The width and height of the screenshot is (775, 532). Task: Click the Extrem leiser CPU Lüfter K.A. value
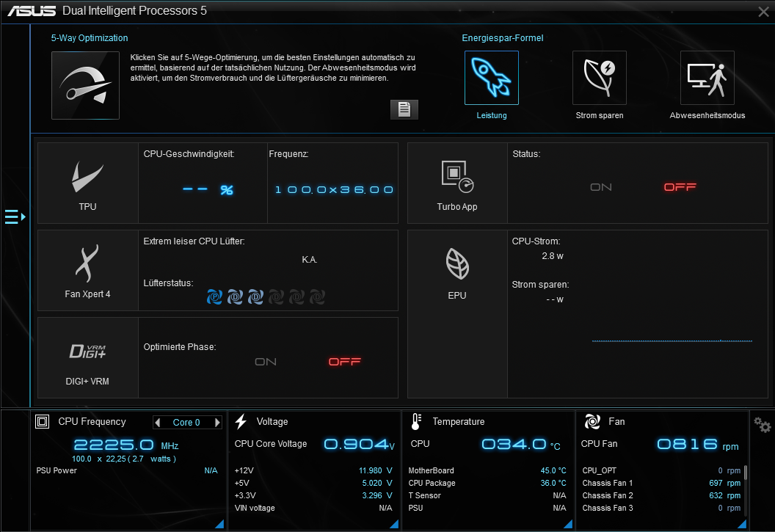[x=310, y=260]
